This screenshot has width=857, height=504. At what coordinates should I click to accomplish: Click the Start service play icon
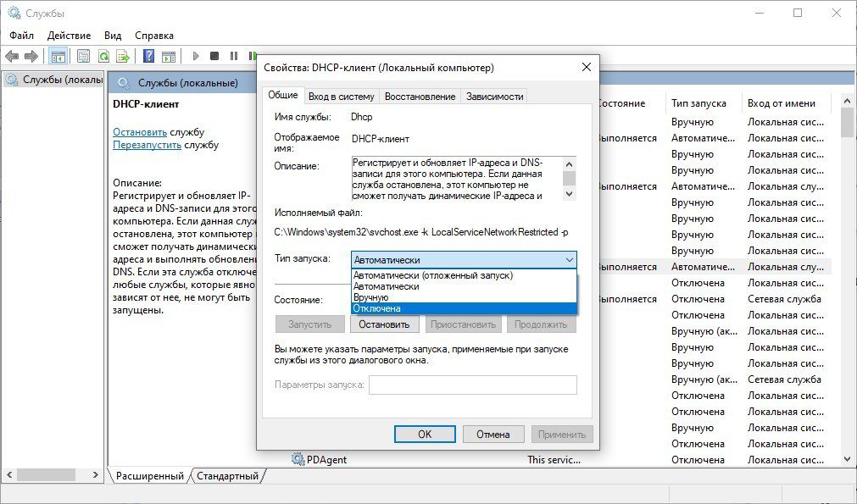click(x=196, y=56)
